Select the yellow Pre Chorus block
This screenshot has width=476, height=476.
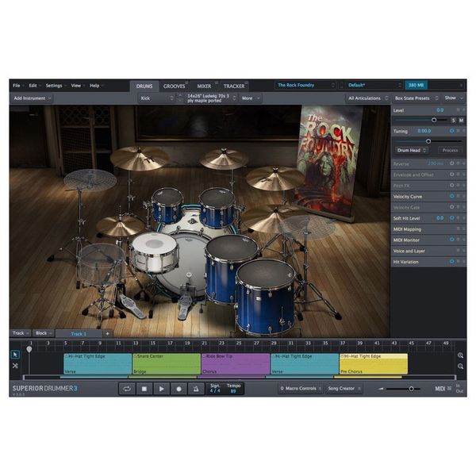click(374, 363)
